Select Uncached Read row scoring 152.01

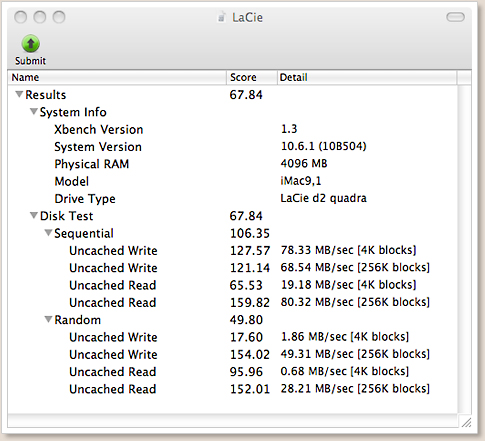click(x=232, y=389)
